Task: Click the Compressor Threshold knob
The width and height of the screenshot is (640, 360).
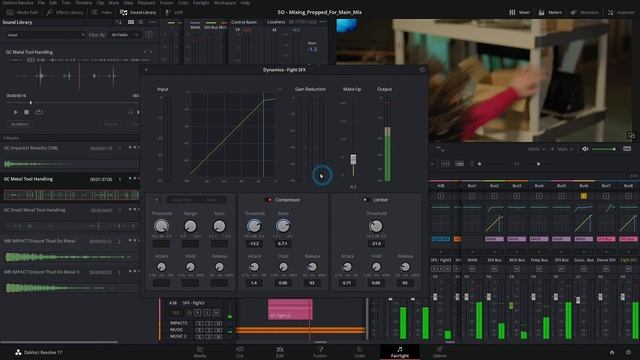Action: tap(254, 226)
